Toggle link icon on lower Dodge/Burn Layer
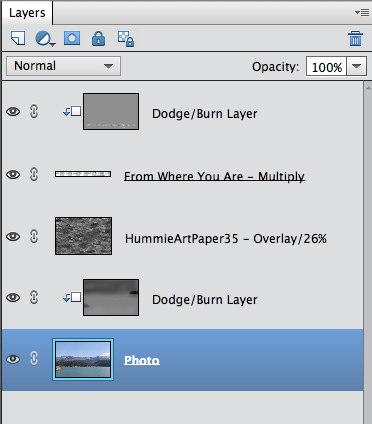The height and width of the screenshot is (424, 372). (34, 297)
